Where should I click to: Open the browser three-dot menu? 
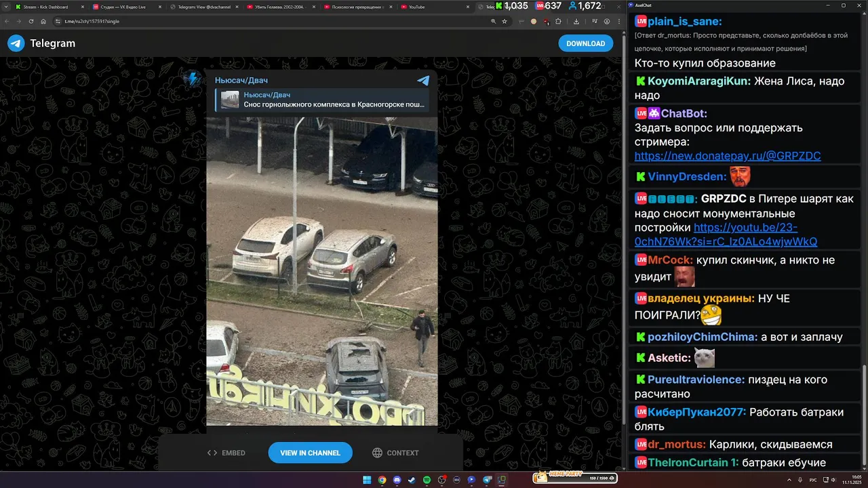pyautogui.click(x=618, y=21)
